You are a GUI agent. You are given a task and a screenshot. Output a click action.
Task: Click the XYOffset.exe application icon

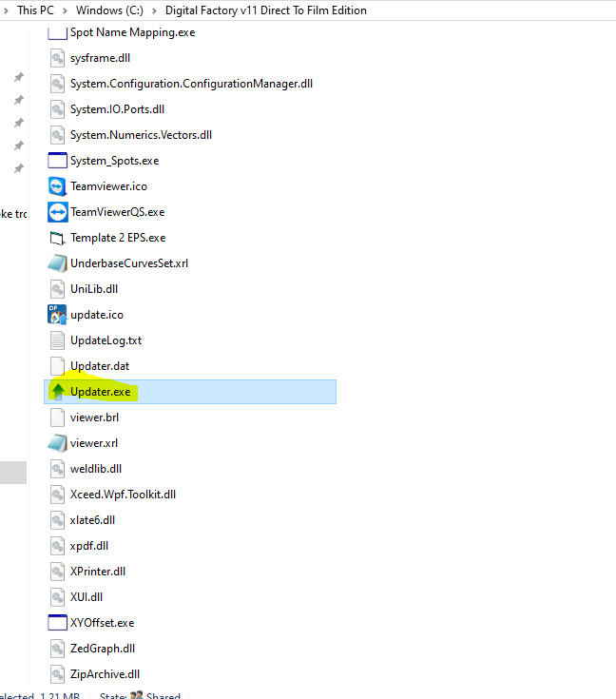coord(58,623)
